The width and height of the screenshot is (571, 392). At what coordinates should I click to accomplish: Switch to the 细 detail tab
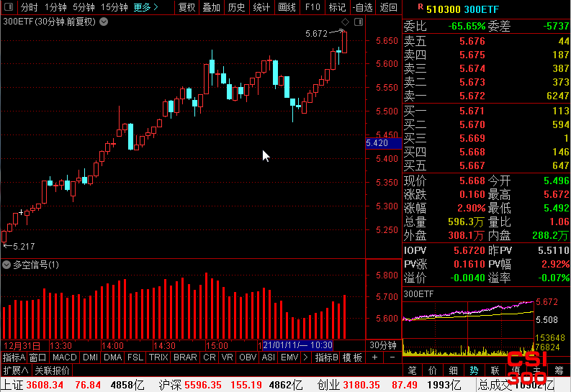tap(454, 370)
